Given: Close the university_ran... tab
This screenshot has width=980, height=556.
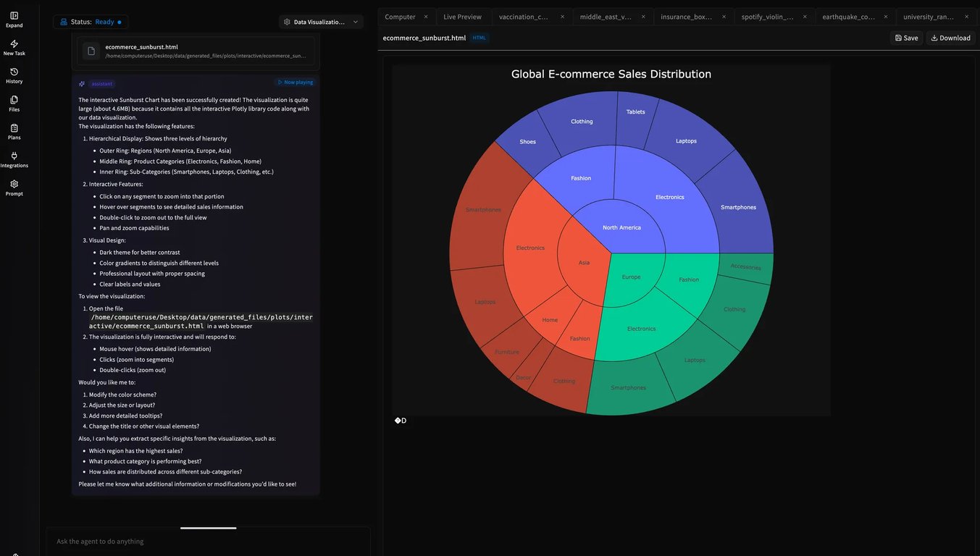Looking at the screenshot, I should (966, 17).
